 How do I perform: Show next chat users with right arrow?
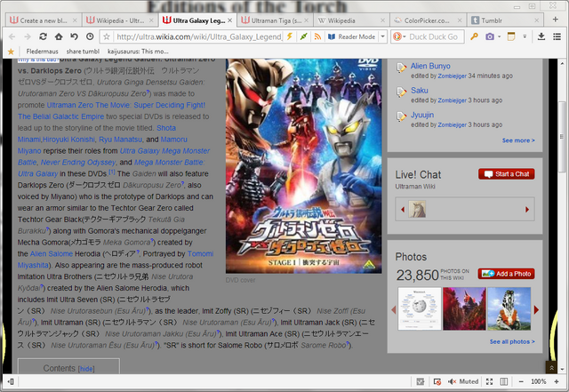527,210
